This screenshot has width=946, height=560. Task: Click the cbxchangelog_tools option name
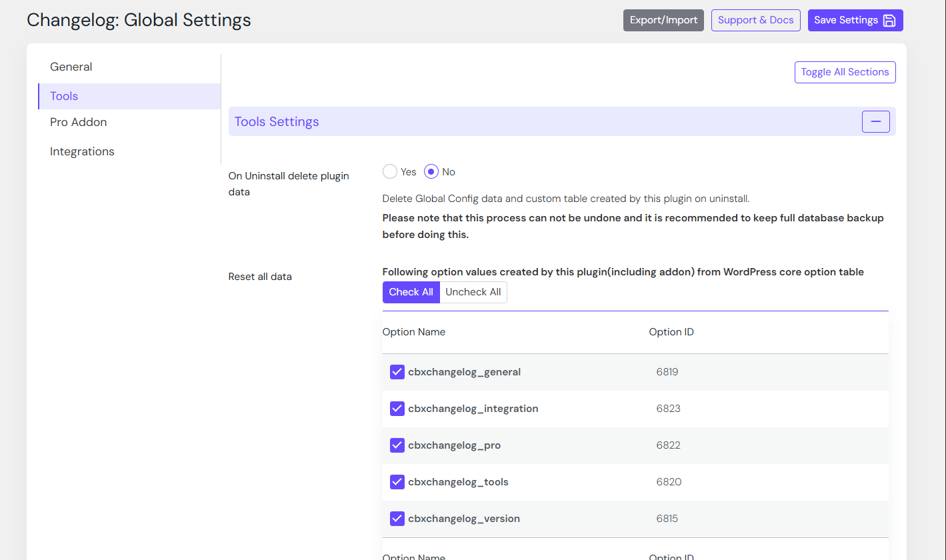click(x=459, y=482)
